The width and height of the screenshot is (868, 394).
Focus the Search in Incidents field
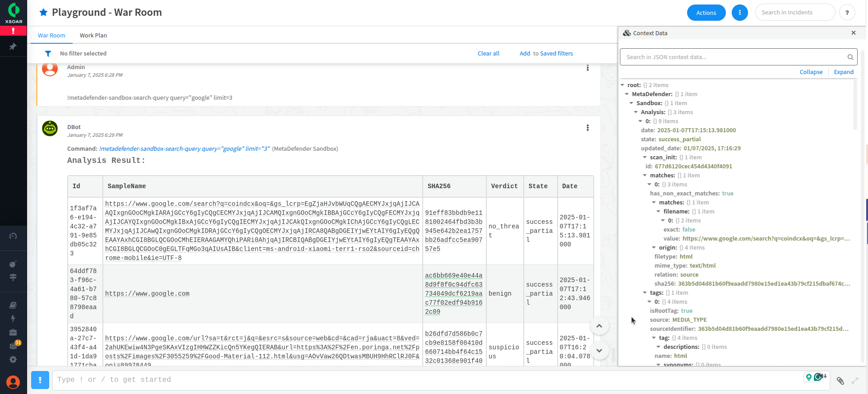pyautogui.click(x=795, y=13)
